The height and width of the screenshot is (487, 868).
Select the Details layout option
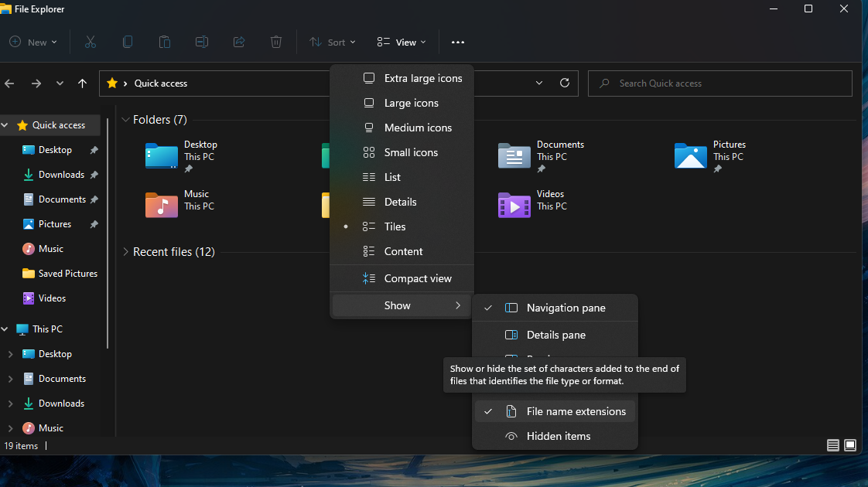(402, 202)
